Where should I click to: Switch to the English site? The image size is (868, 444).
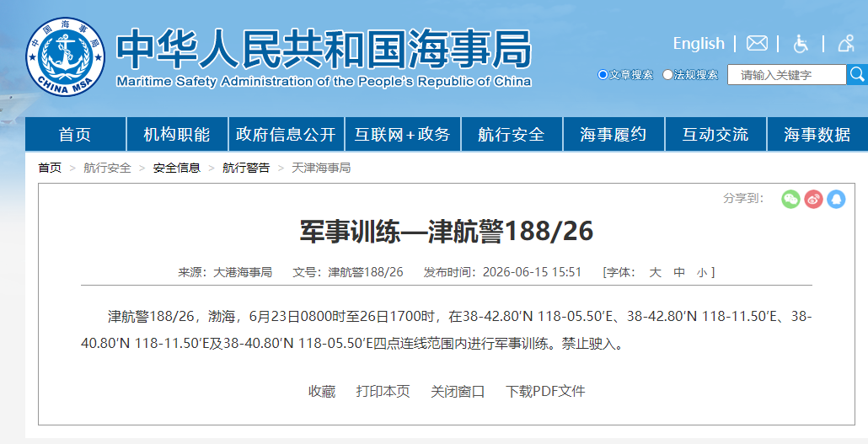click(x=699, y=43)
